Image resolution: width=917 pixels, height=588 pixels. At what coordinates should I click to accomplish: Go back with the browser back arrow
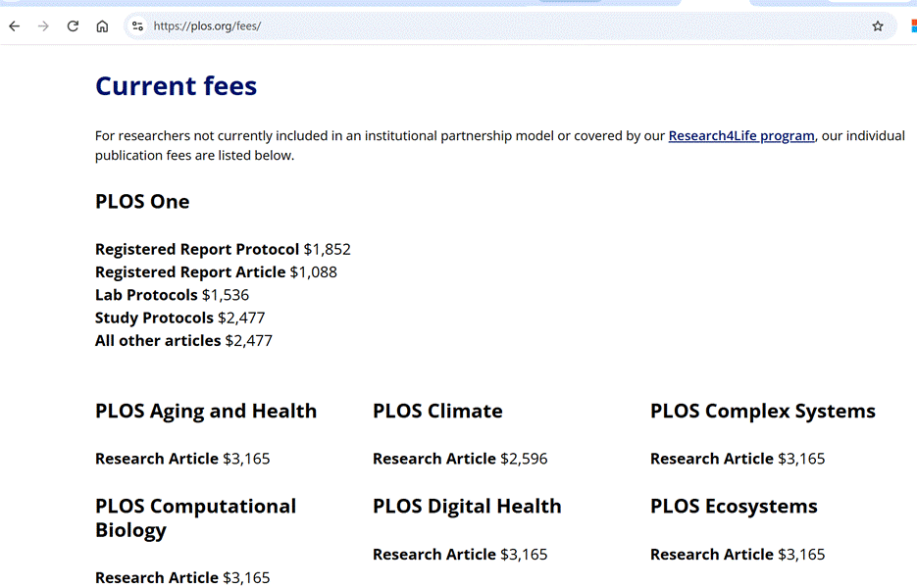(15, 26)
